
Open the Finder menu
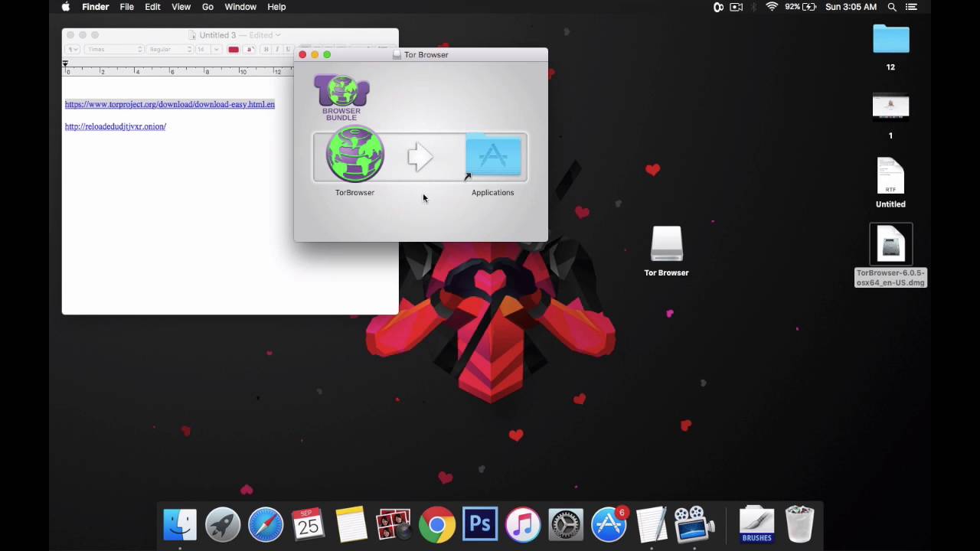[96, 7]
